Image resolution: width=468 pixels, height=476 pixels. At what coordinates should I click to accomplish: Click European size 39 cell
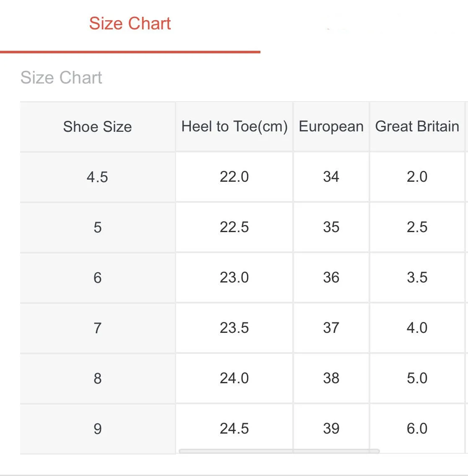coord(331,429)
